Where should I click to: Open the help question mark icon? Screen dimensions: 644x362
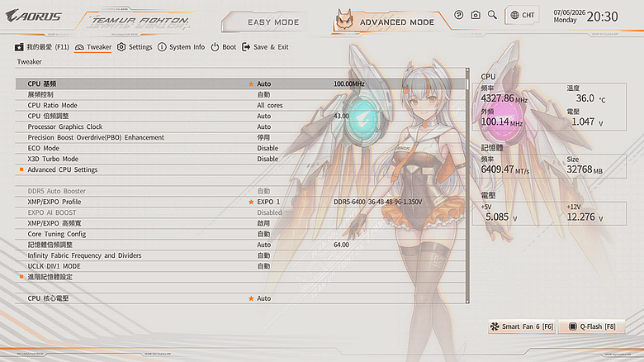click(459, 15)
